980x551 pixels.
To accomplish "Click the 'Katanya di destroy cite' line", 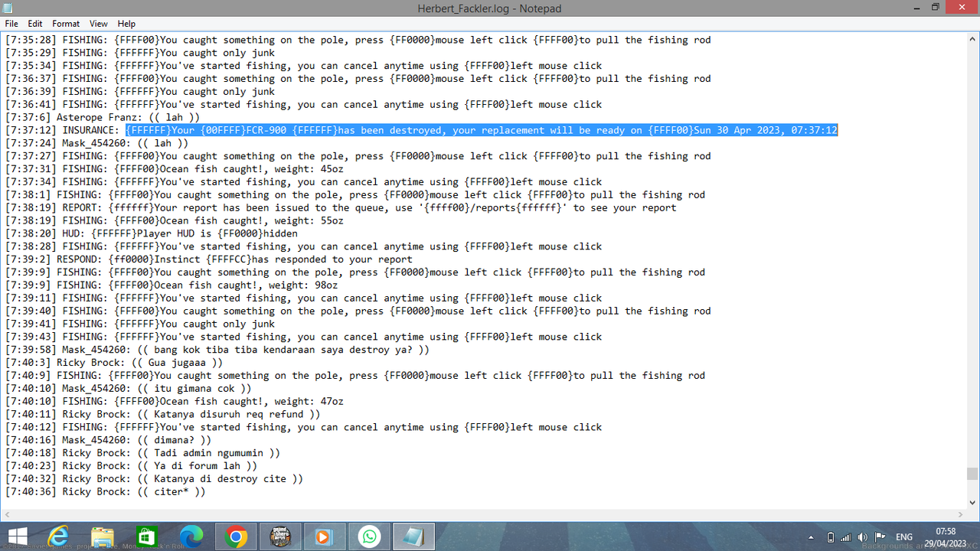I will click(154, 478).
